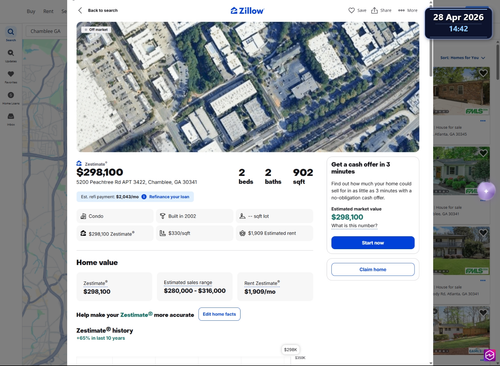This screenshot has height=366, width=500.
Task: Open Home Loans in left sidebar
Action: coord(11,98)
